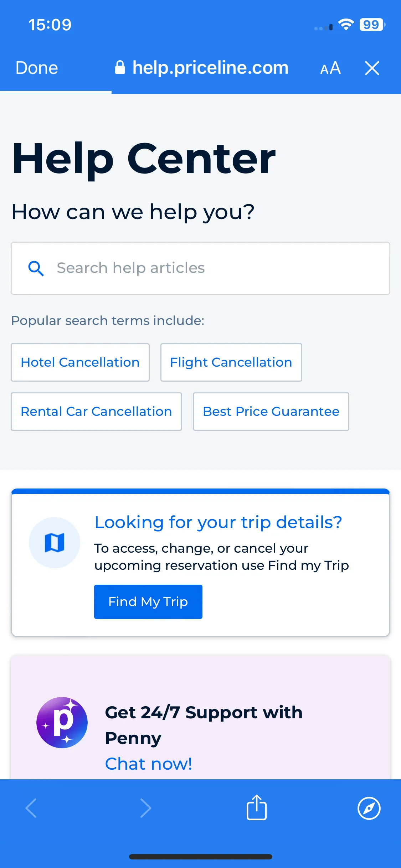Viewport: 401px width, 868px height.
Task: Open the Chat now! link
Action: click(149, 764)
